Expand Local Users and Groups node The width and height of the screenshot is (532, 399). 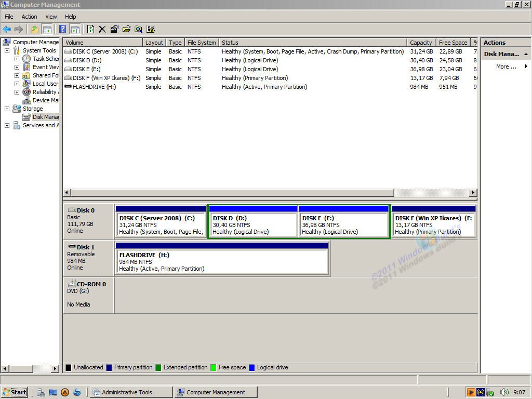(x=17, y=84)
